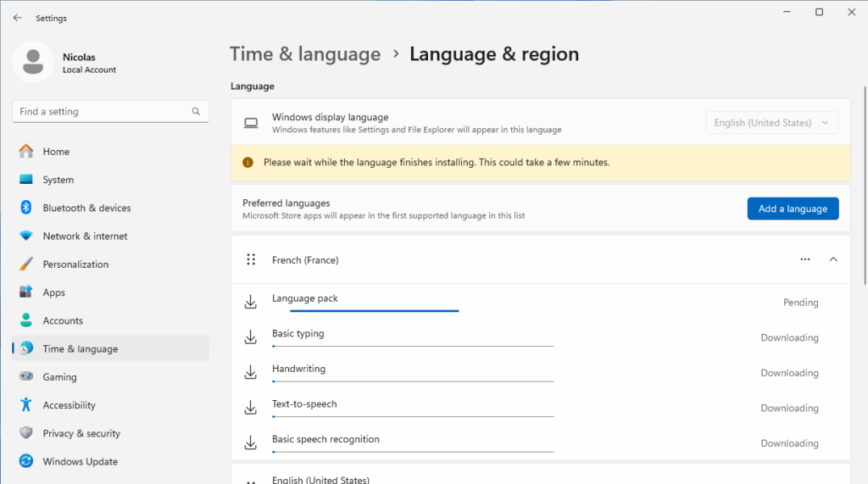Click download icon for Basic speech recognition
The image size is (868, 484).
251,442
